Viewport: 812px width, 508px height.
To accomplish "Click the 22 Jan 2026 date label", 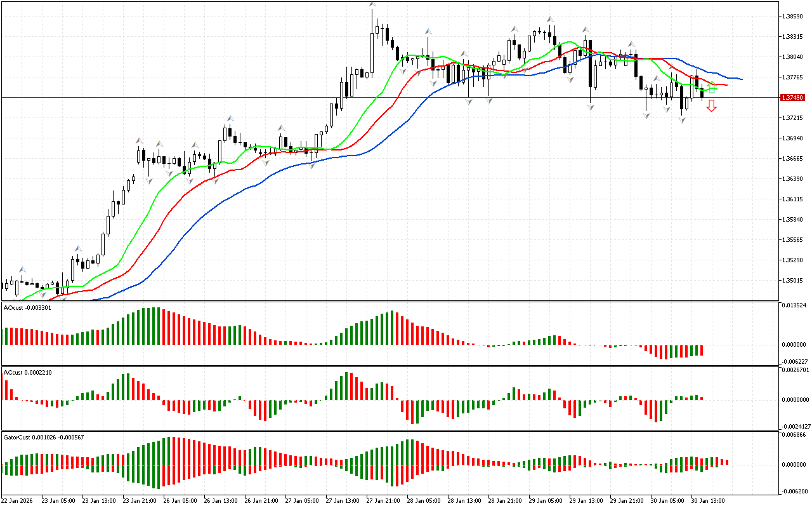I will [x=18, y=500].
